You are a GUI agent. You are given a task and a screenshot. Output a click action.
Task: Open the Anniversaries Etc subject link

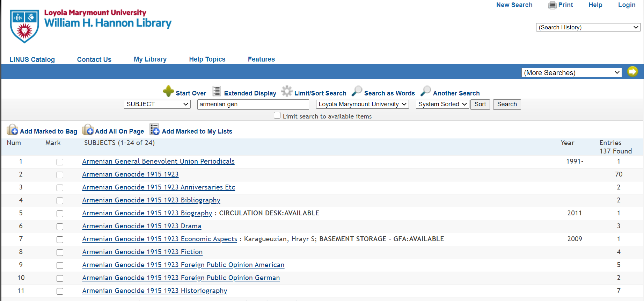(x=159, y=187)
